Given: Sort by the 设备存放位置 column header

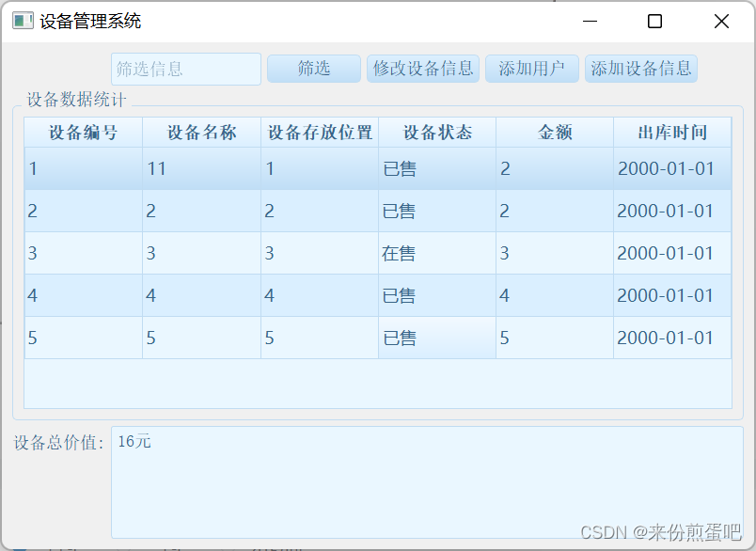Looking at the screenshot, I should coord(319,132).
